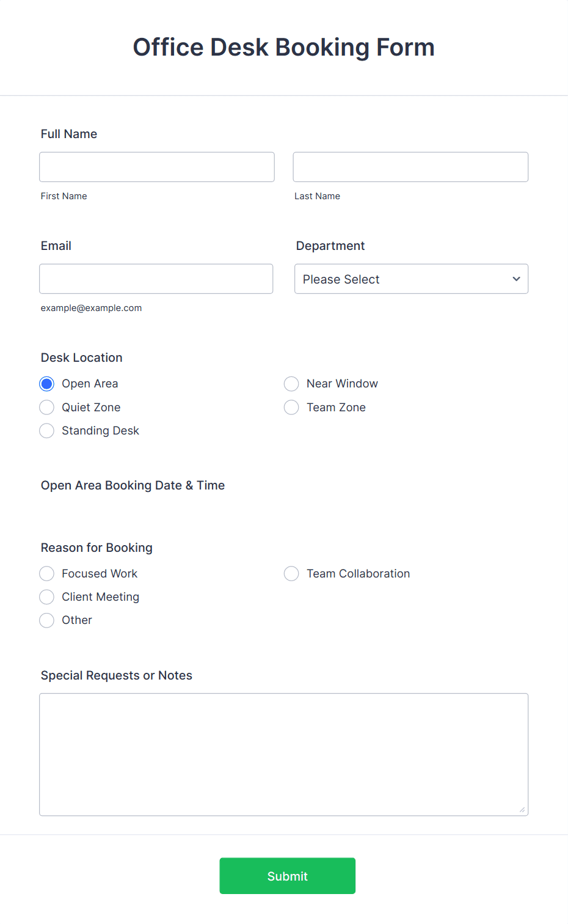Click the Reason for Booking heading
Screen dimensions: 568x924
point(96,548)
